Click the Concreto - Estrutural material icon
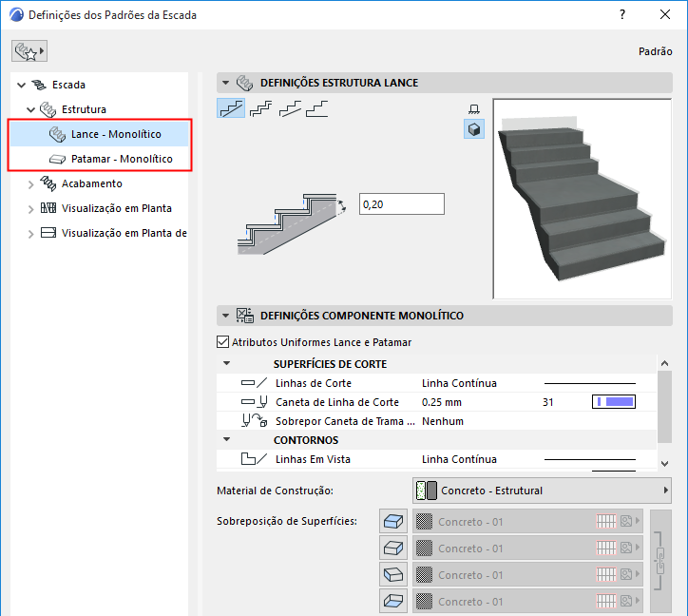This screenshot has height=616, width=688. click(x=426, y=491)
